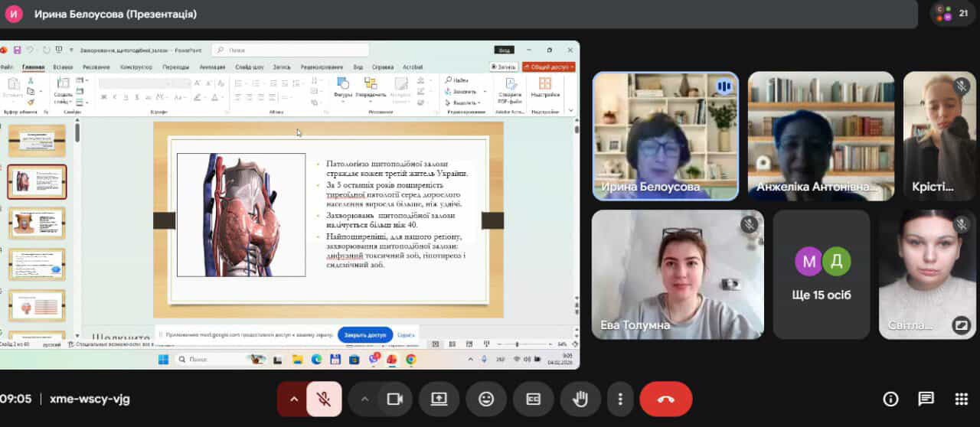The image size is (980, 427).
Task: Click the Закрыть доступ button
Action: (365, 335)
